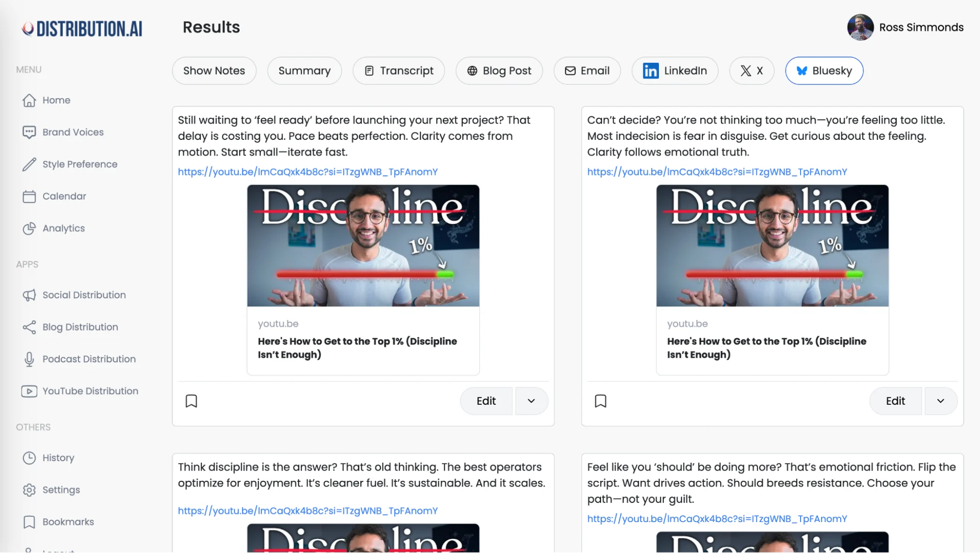Screen dimensions: 980x553
Task: Click the Distribution.ai logo
Action: click(x=82, y=28)
